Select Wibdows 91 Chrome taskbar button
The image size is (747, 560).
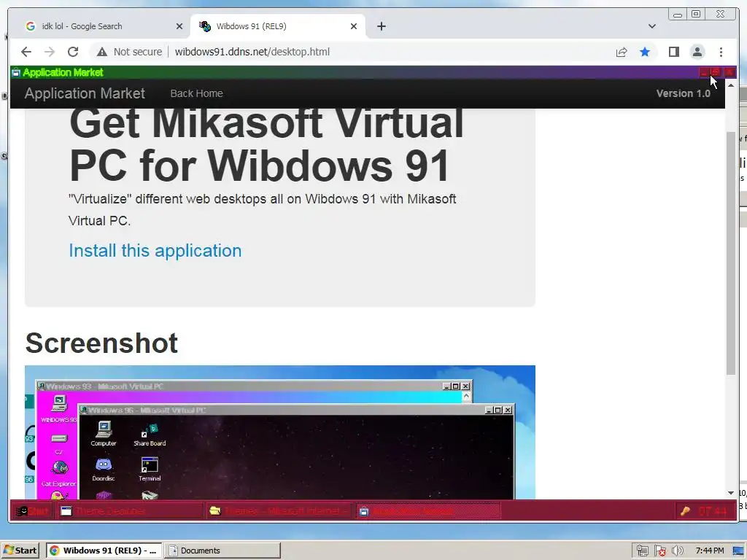tap(104, 551)
